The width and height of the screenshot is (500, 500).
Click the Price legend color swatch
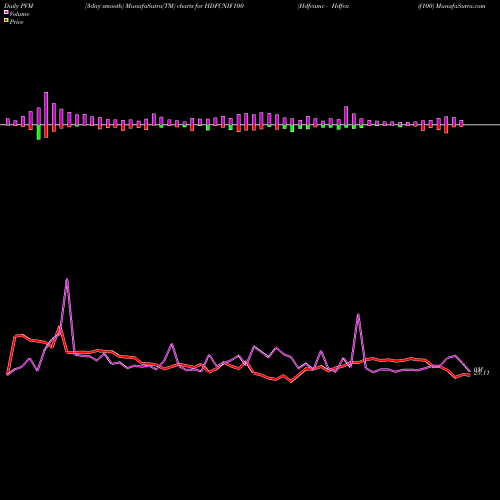click(6, 20)
